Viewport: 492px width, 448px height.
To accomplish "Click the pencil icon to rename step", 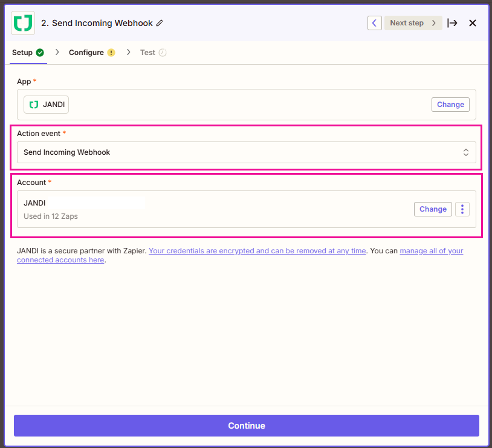I will pos(160,23).
